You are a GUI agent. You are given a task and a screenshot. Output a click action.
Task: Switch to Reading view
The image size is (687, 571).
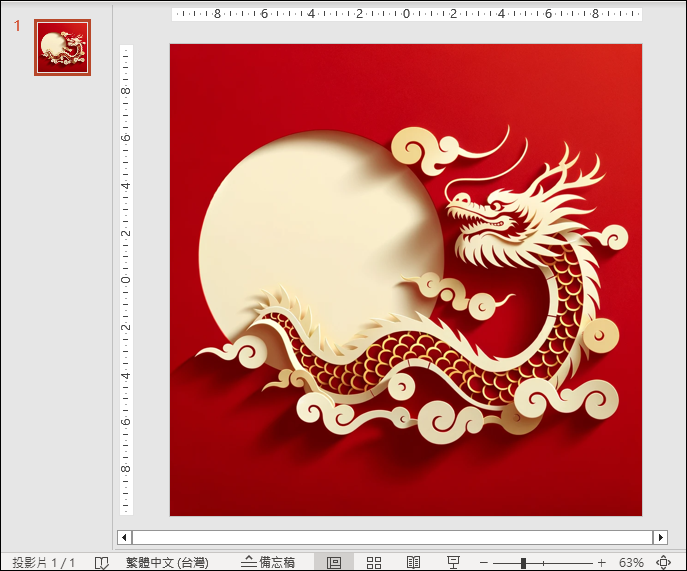(413, 562)
